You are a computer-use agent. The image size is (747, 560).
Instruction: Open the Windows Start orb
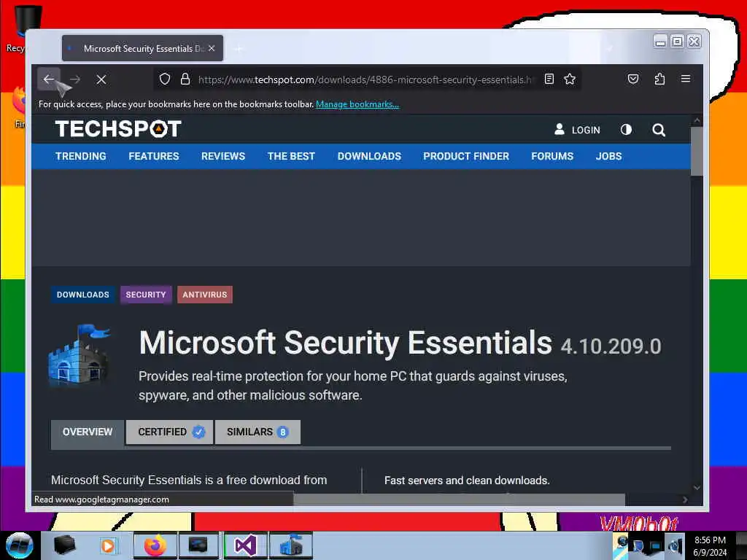tap(20, 545)
